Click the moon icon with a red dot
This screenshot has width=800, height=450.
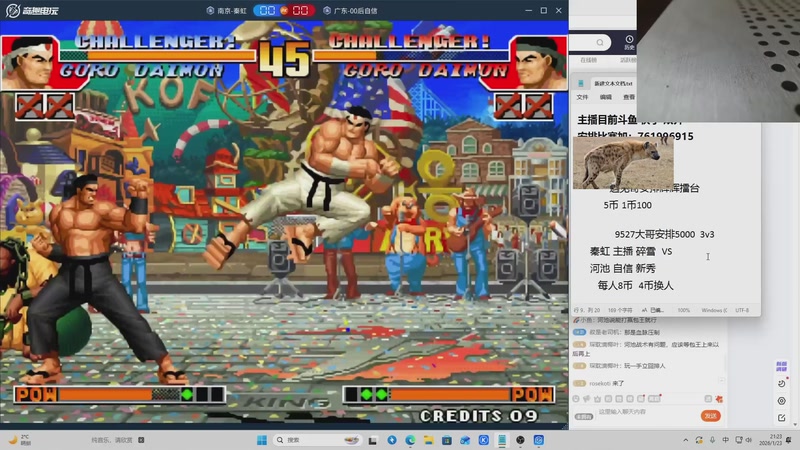coord(782,383)
